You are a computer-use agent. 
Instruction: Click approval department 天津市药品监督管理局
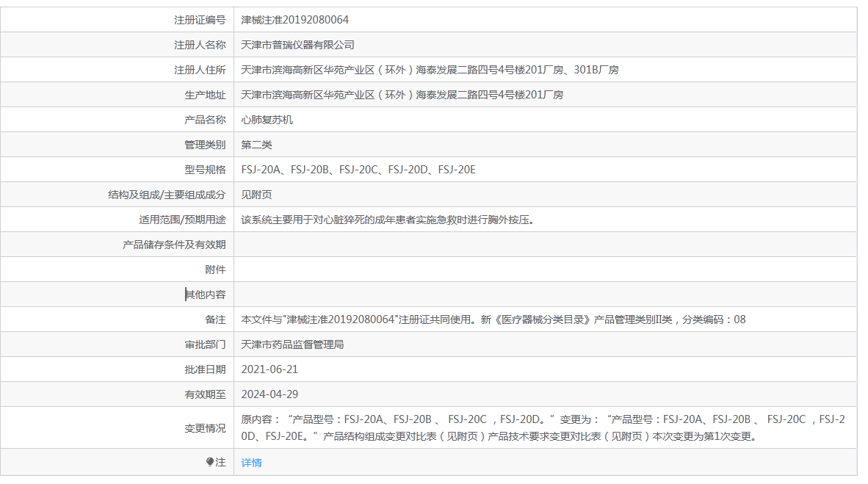292,344
